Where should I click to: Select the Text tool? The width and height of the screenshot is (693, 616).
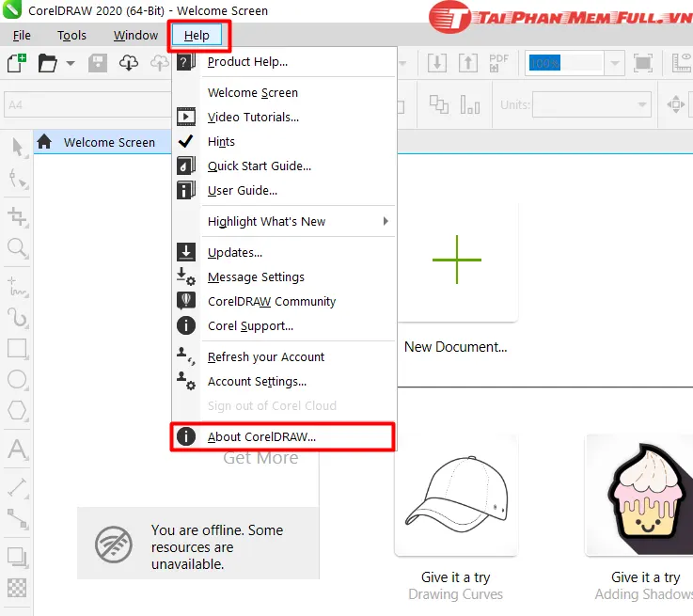pyautogui.click(x=18, y=449)
